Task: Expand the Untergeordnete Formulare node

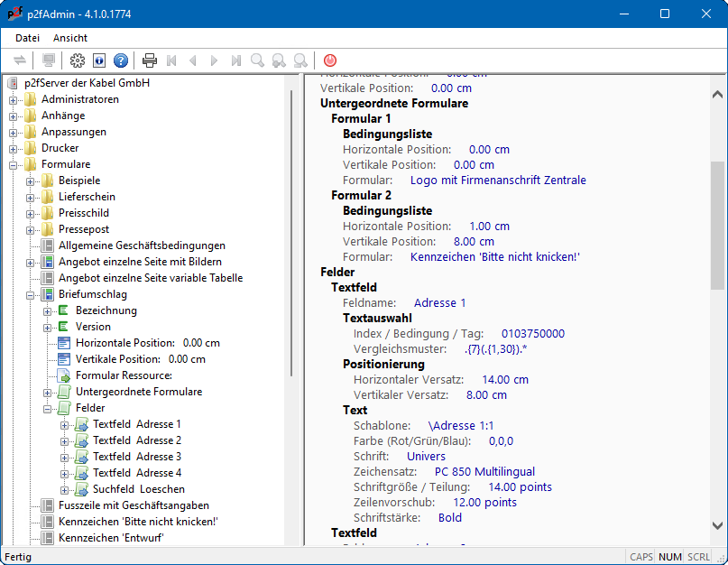Action: 48,392
